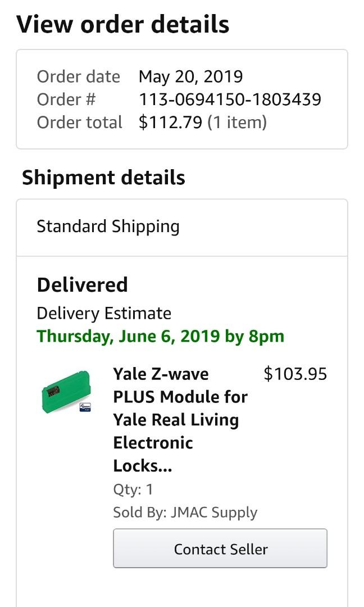Select the May 20, 2019 order date

[x=190, y=76]
